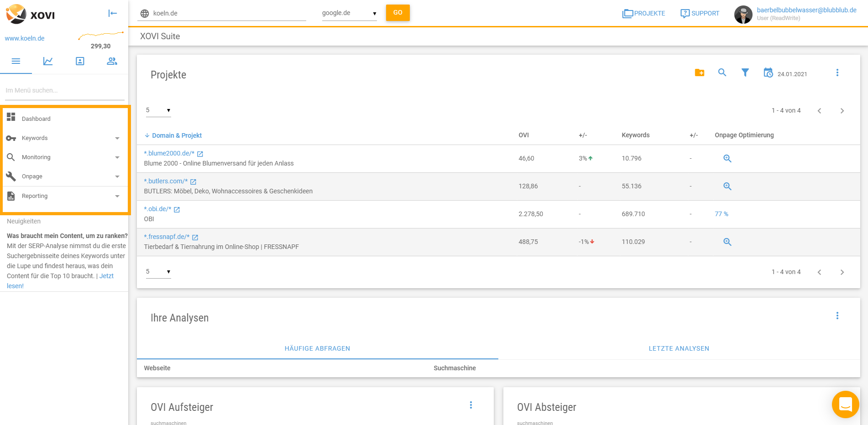The width and height of the screenshot is (868, 425).
Task: Open the *.fressnapf.de/* project link
Action: click(167, 237)
